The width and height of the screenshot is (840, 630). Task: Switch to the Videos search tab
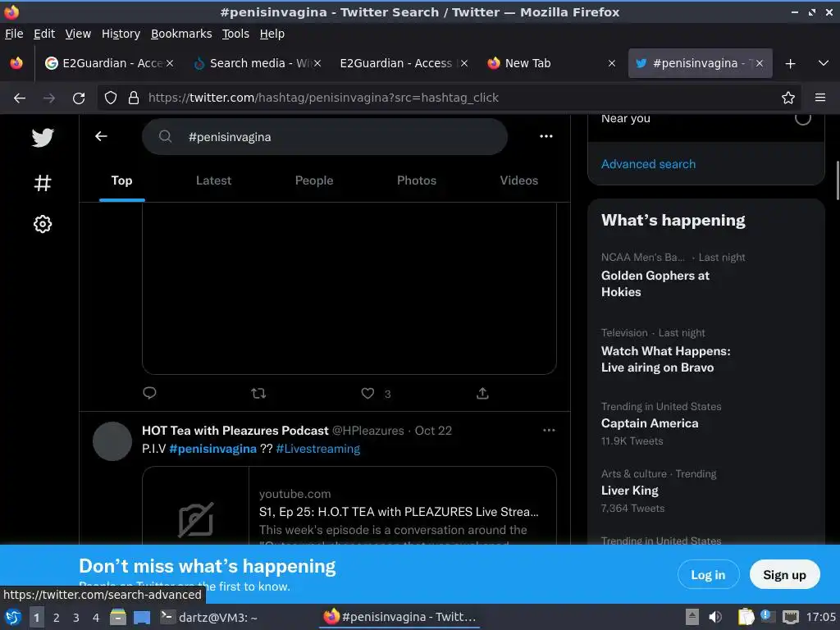[518, 180]
